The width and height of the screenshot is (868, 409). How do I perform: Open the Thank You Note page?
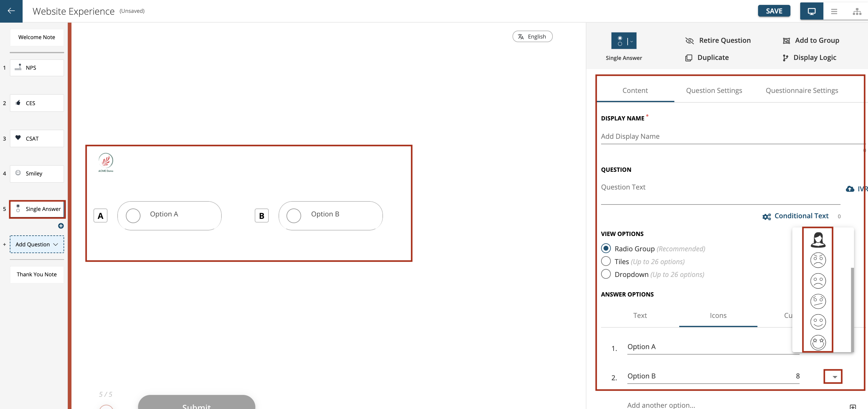tap(37, 274)
